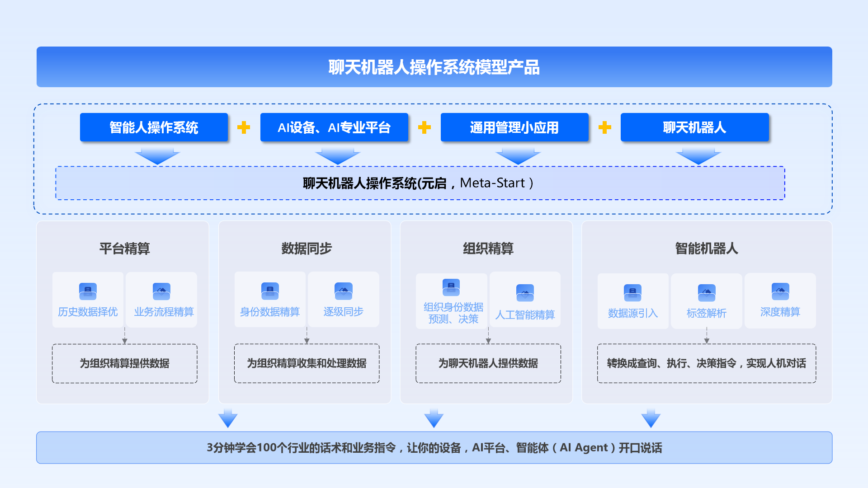Viewport: 868px width, 488px height.
Task: Click the icon above 组织身份数据预测、决策
Action: pos(451,287)
